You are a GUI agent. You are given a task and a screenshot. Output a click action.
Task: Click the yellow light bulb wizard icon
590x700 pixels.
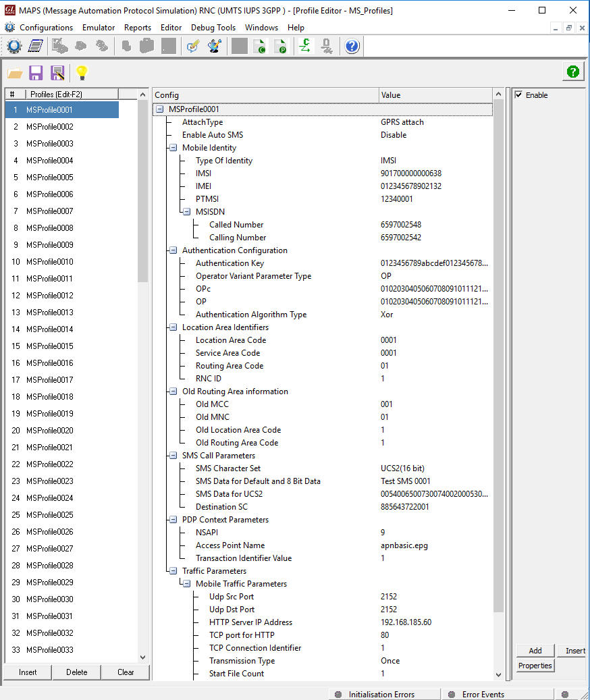(x=82, y=72)
